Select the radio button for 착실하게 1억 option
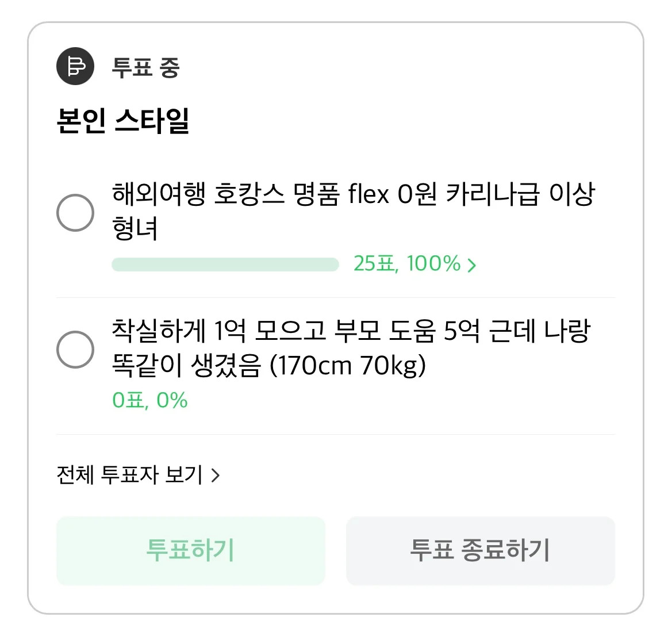The width and height of the screenshot is (672, 636). 75,349
